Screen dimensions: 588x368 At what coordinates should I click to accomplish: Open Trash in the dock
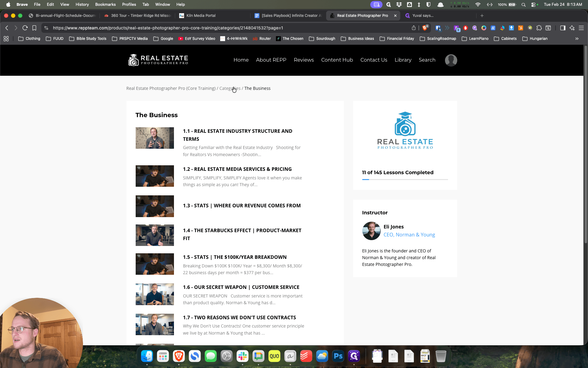point(441,356)
